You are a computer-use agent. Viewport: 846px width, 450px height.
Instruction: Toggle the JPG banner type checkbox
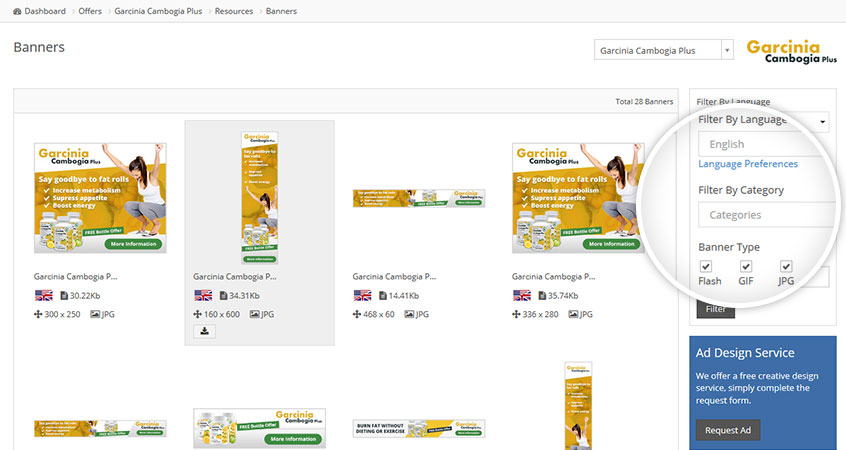pos(786,266)
